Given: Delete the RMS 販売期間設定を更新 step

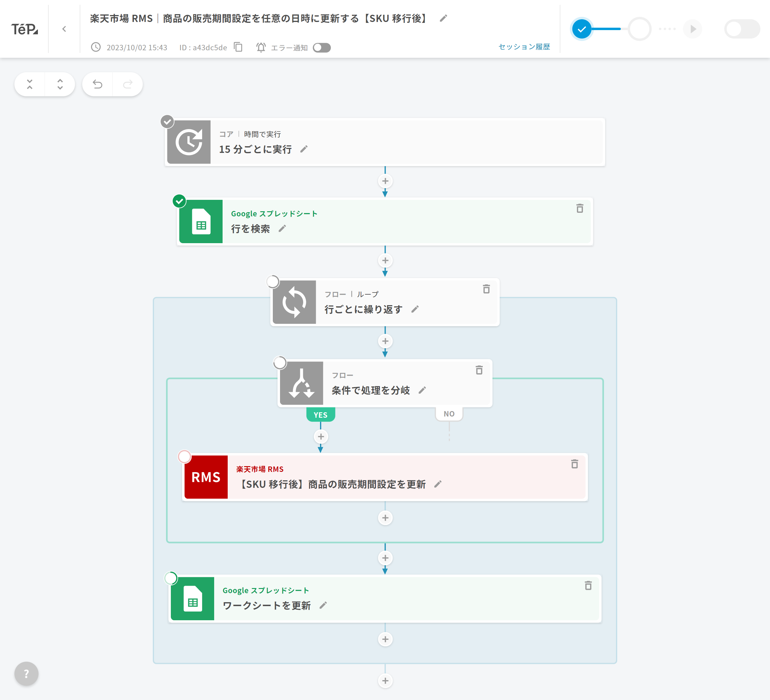Looking at the screenshot, I should pos(574,464).
